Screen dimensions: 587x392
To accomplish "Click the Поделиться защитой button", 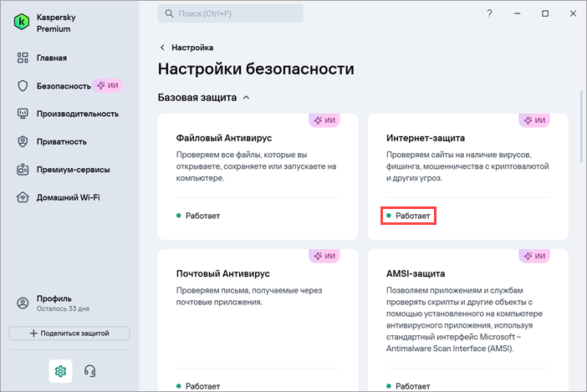I will 69,333.
